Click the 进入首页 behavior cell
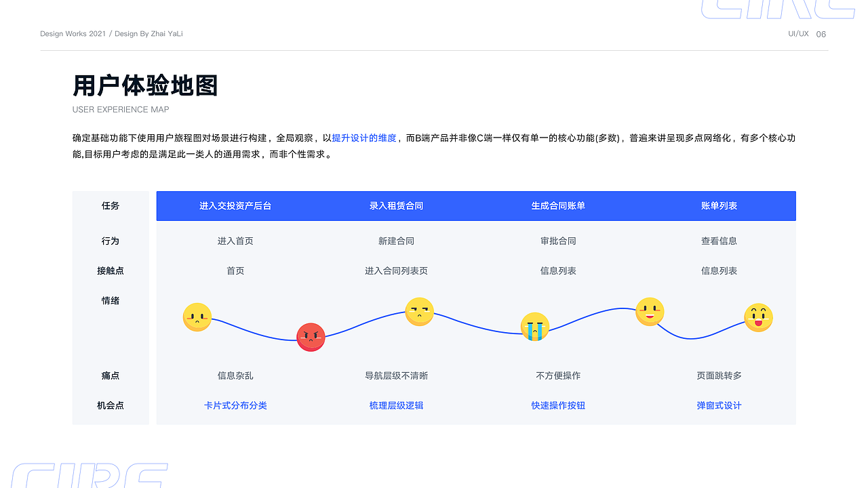Screen dimensions: 868x488 point(235,241)
